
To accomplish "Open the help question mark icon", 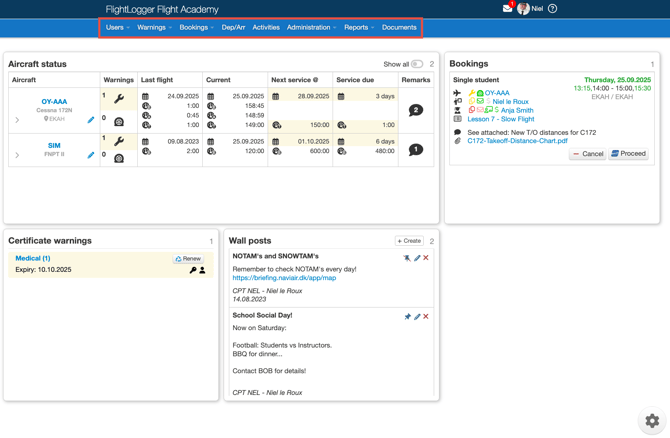I will coord(552,9).
